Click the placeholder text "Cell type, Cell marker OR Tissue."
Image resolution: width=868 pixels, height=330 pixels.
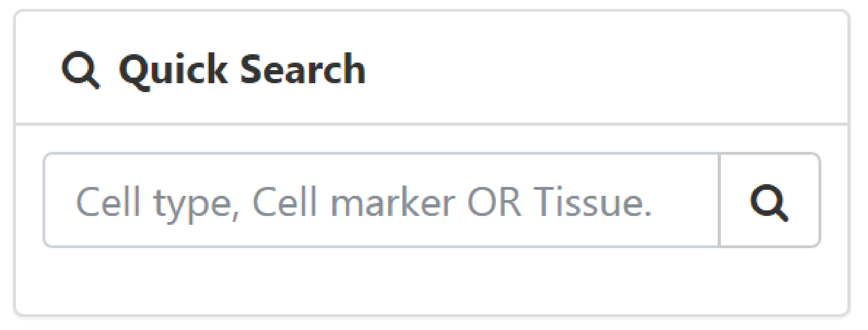[x=363, y=202]
